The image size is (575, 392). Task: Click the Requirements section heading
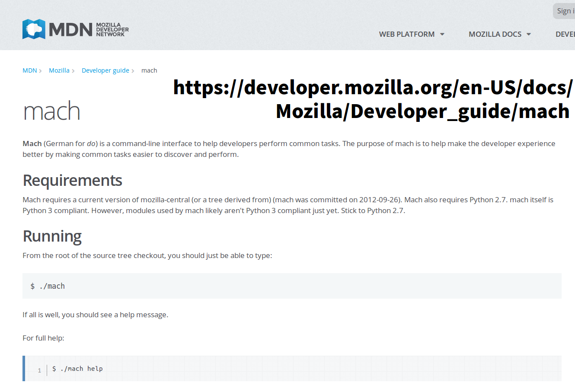tap(73, 181)
